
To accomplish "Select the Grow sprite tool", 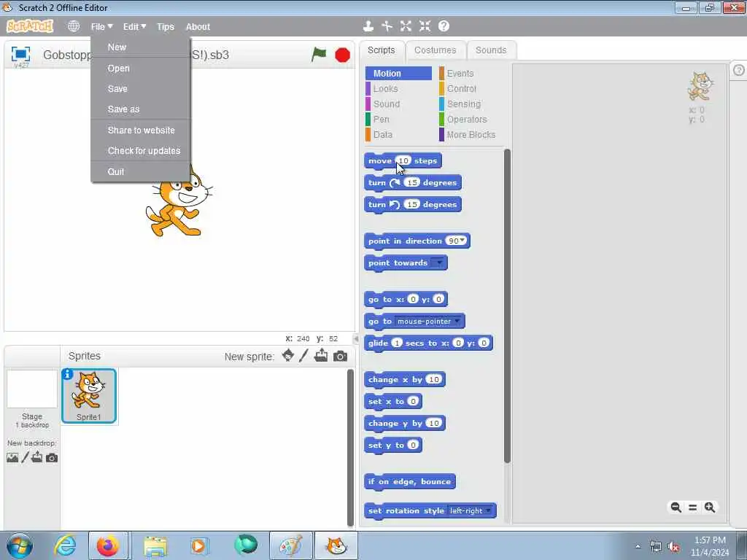I will tap(406, 26).
